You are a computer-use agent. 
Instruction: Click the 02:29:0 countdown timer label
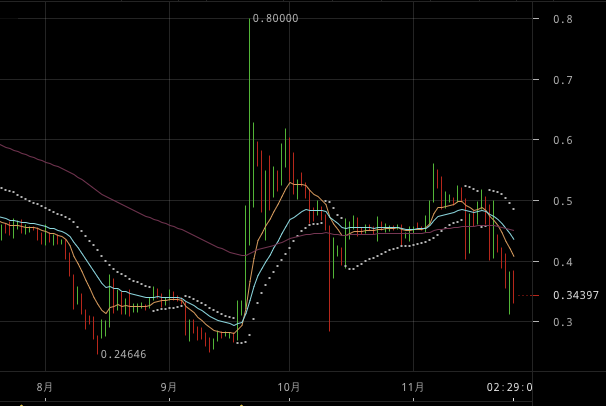(509, 387)
